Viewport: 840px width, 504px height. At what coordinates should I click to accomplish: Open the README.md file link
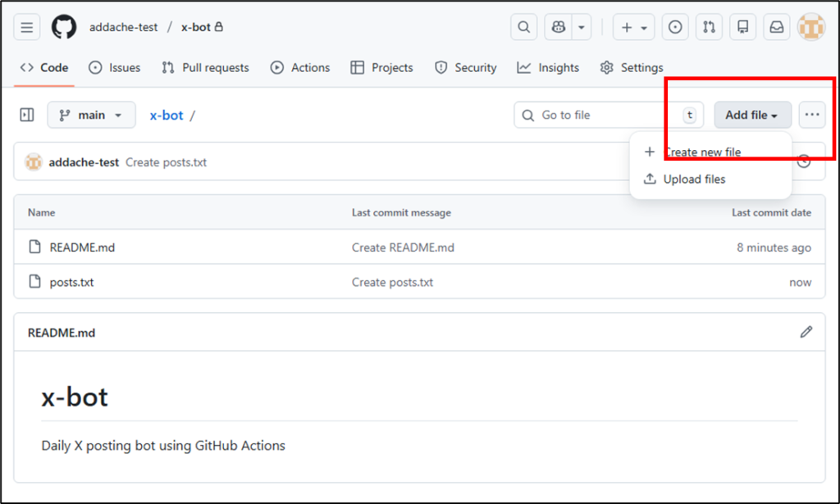pos(82,247)
